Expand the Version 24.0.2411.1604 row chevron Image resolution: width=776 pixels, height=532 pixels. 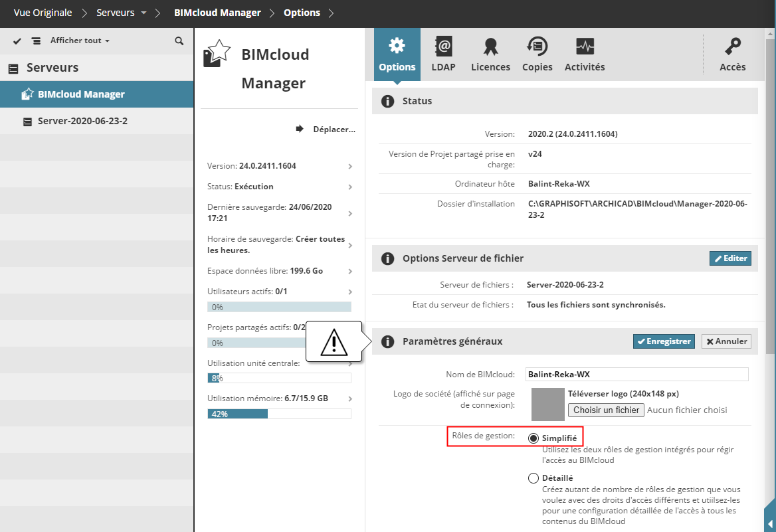[x=350, y=166]
